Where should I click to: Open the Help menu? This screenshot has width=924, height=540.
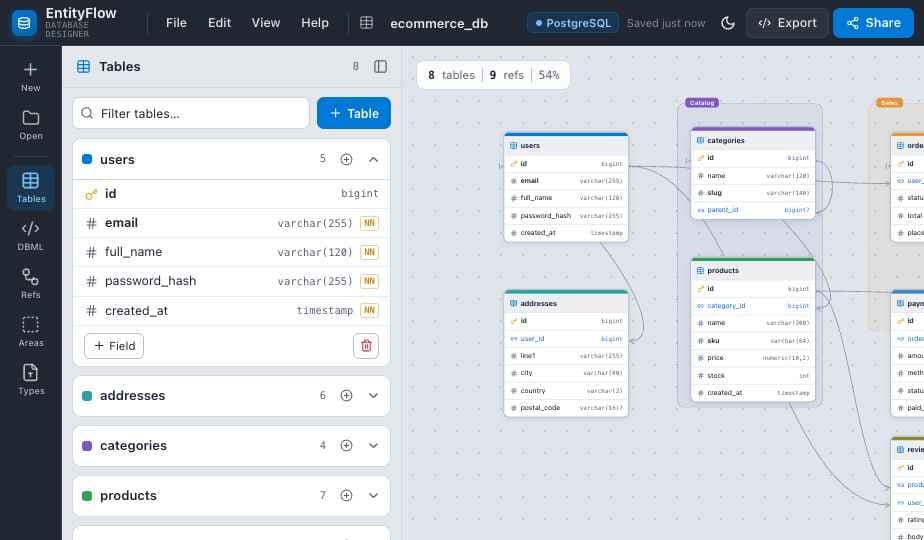coord(315,23)
